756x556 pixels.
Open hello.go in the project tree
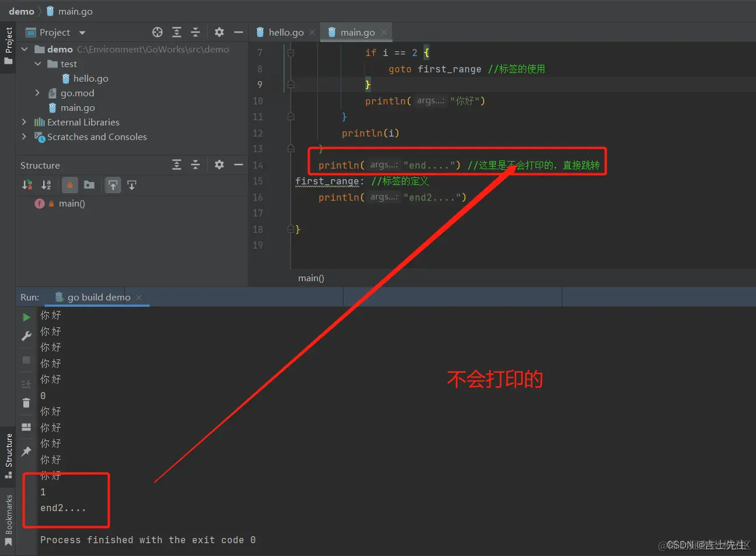(90, 78)
